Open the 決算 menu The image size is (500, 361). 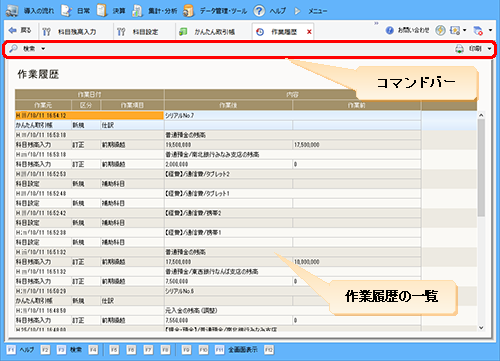coord(111,11)
